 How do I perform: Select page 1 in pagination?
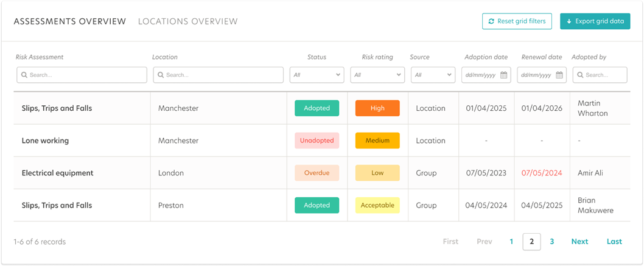511,242
